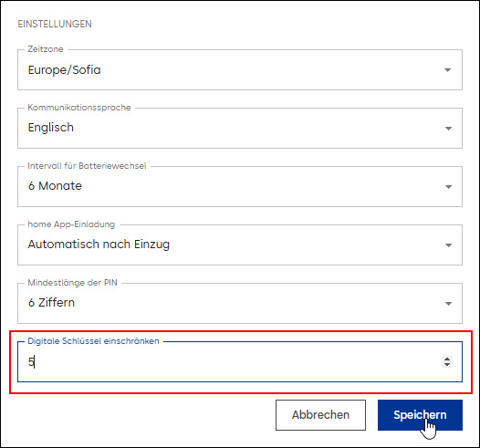Click the Mindestlänge der PIN arrow icon
The width and height of the screenshot is (480, 448).
click(448, 304)
